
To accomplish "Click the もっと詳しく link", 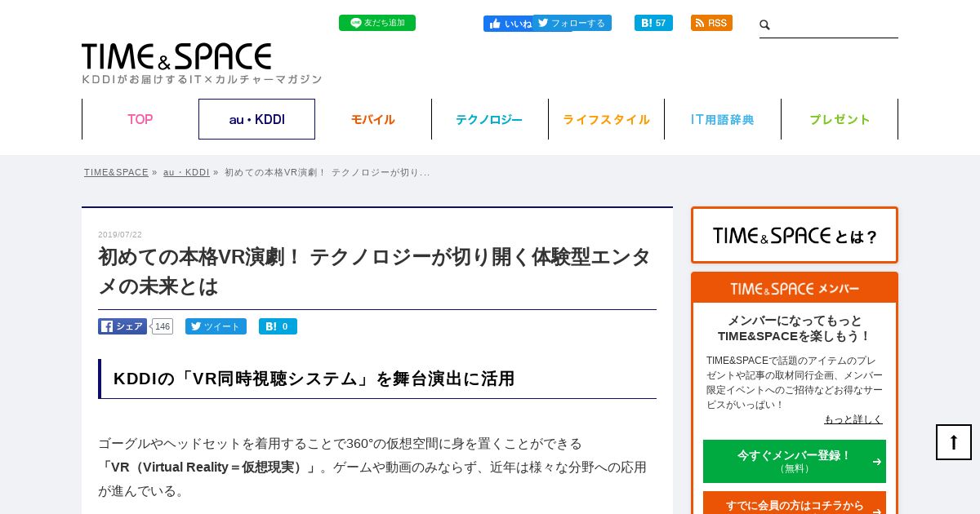I will tap(853, 419).
